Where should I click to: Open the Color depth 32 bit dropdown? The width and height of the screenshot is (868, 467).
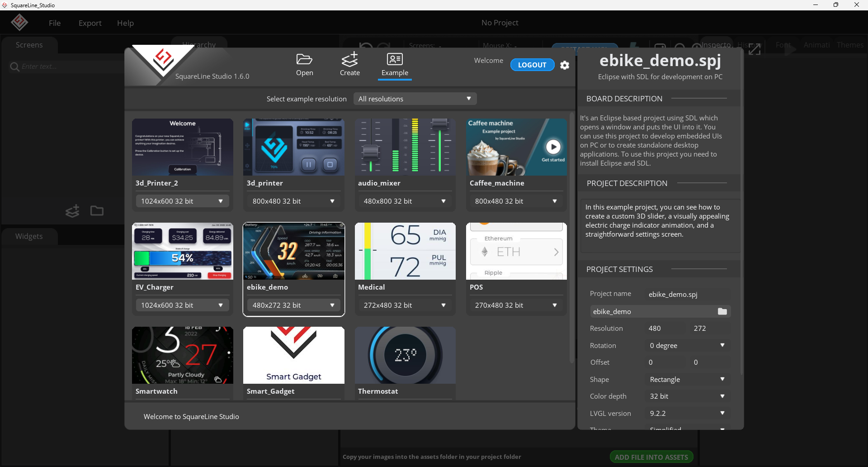(x=688, y=396)
